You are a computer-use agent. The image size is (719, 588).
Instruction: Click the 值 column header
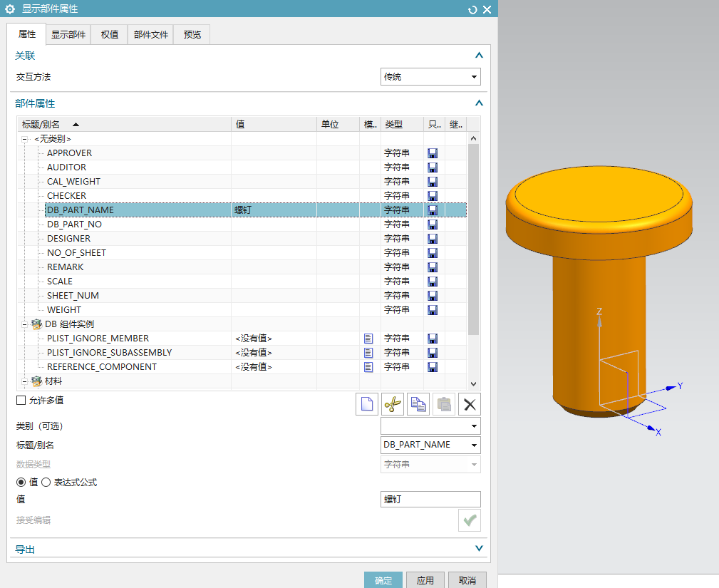[x=274, y=124]
